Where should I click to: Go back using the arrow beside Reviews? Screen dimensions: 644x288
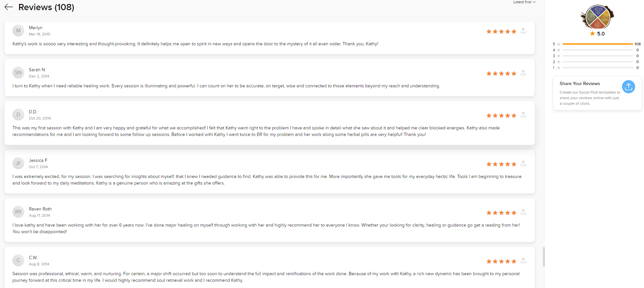click(x=9, y=7)
